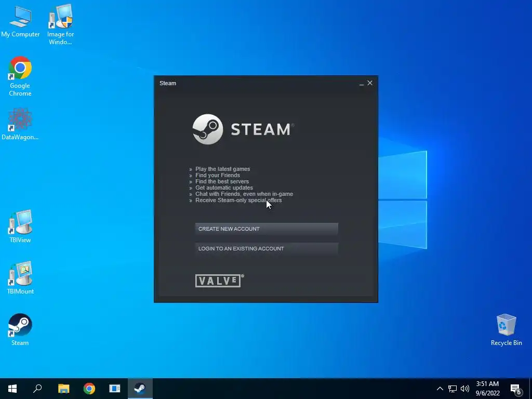
Task: Click the 'Play the latest games' text
Action: [x=222, y=169]
